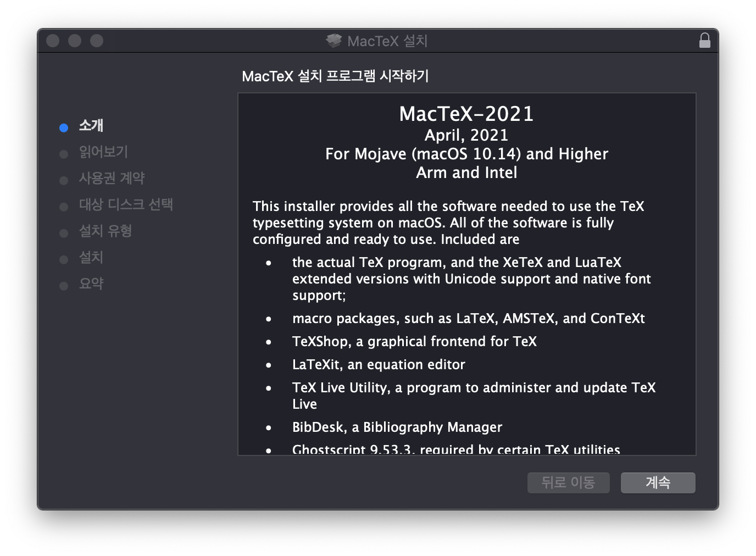Click the 'TeX Live Utility' list item
Image resolution: width=756 pixels, height=556 pixels.
[474, 396]
